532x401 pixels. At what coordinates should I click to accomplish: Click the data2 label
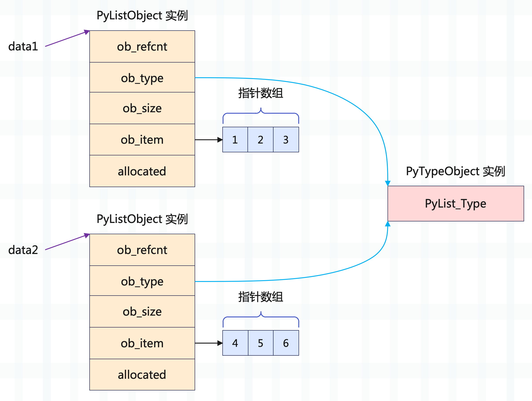23,250
